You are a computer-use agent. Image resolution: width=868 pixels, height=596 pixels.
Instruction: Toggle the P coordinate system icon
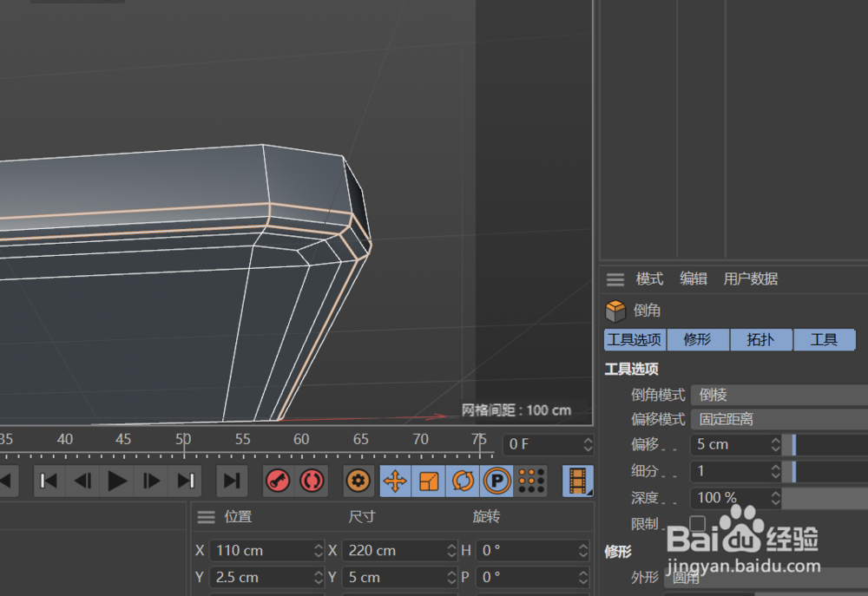497,481
